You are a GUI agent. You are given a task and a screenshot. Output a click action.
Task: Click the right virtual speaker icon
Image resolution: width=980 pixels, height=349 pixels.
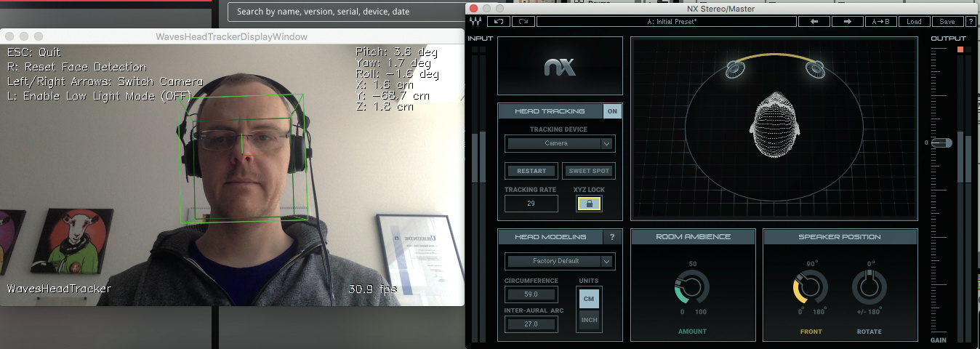pyautogui.click(x=814, y=70)
